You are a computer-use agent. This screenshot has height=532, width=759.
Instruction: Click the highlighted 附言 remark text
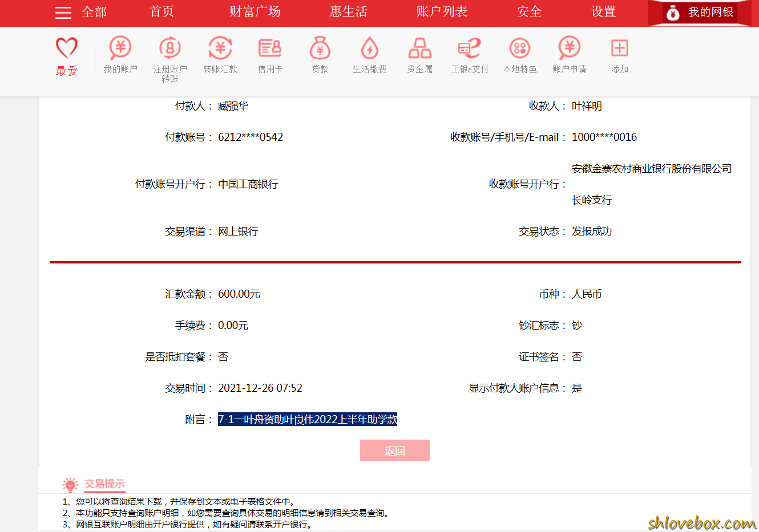[308, 420]
